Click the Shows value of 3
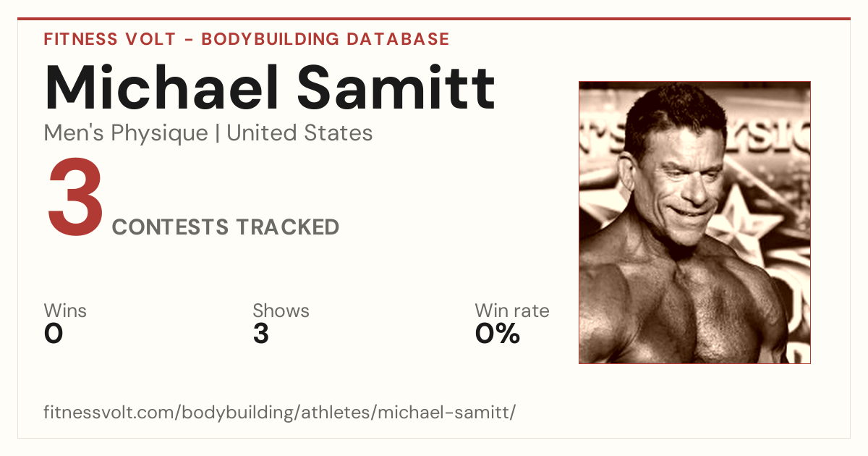The image size is (868, 456). (x=261, y=334)
